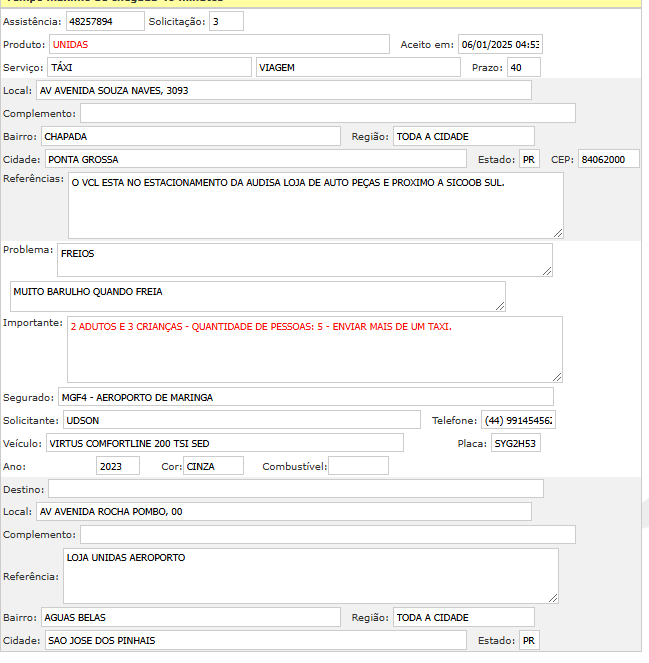
Task: Click the "Importante:" label text
Action: [33, 323]
